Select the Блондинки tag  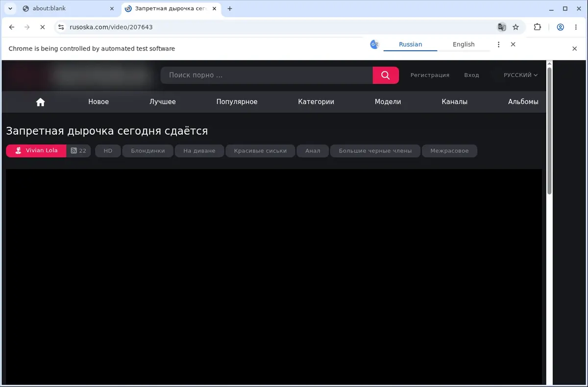147,151
